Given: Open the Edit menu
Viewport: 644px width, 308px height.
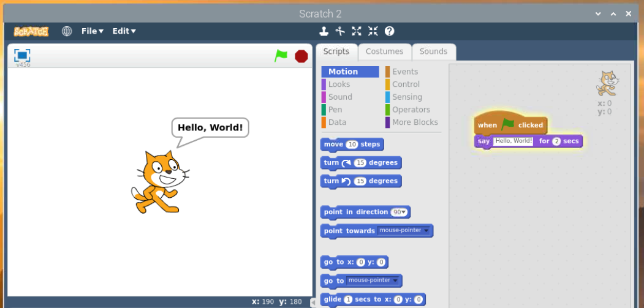Looking at the screenshot, I should pos(124,31).
